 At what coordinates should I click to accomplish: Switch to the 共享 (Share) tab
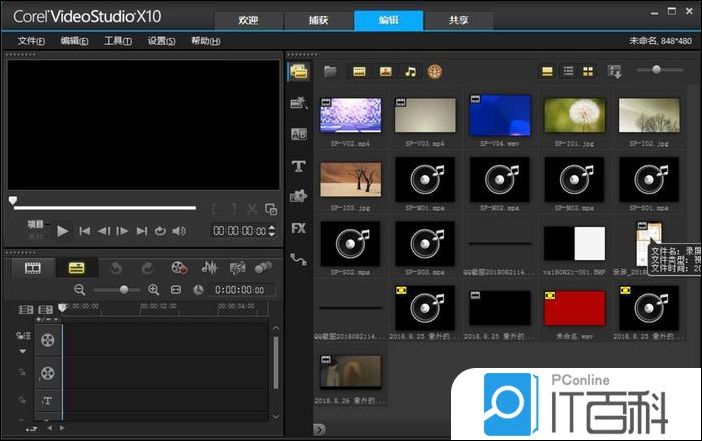pyautogui.click(x=457, y=20)
